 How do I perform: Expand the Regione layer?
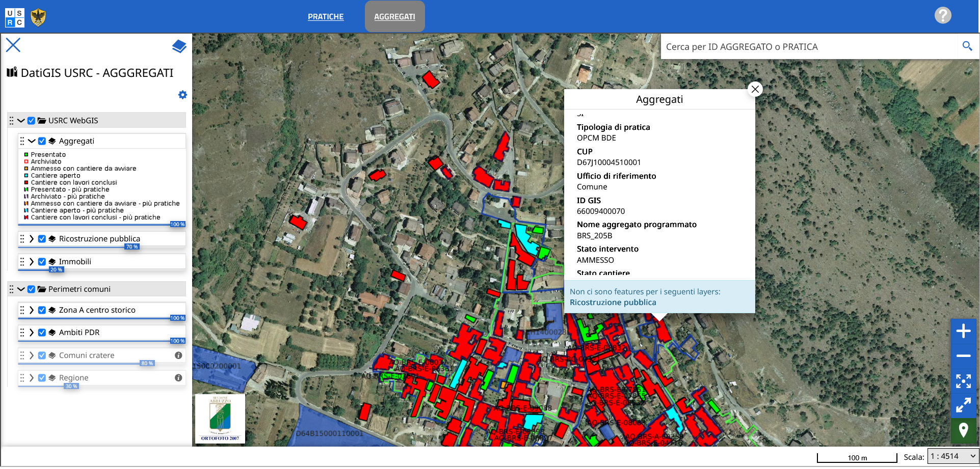32,378
